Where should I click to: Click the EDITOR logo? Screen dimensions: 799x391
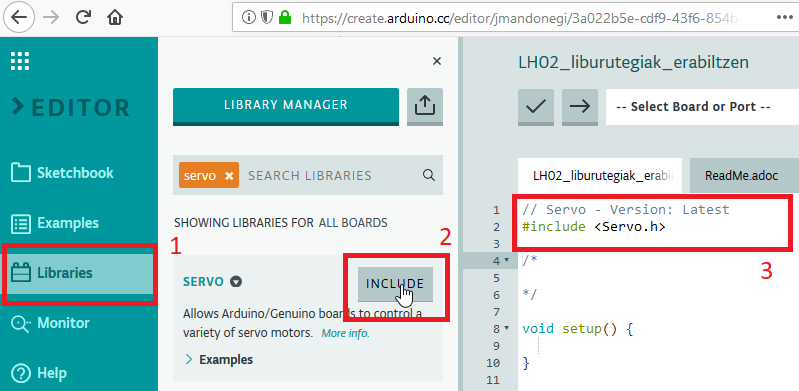[71, 108]
